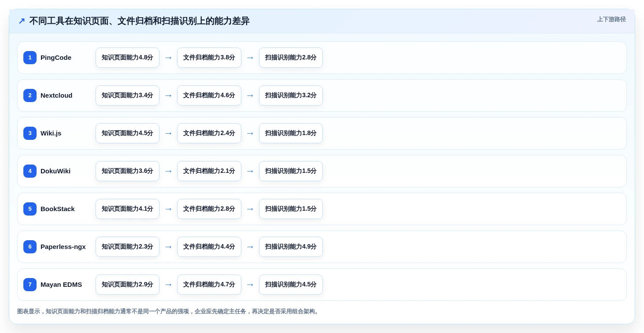Click the number 7 badge for Mayan EDMS
The width and height of the screenshot is (644, 333).
click(x=30, y=285)
